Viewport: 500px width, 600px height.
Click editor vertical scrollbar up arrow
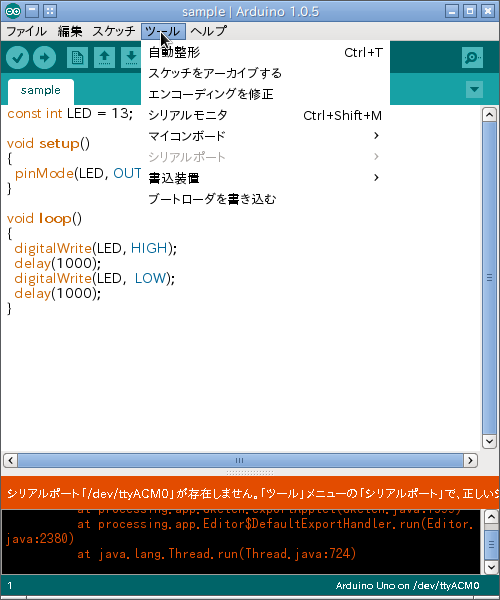(489, 114)
